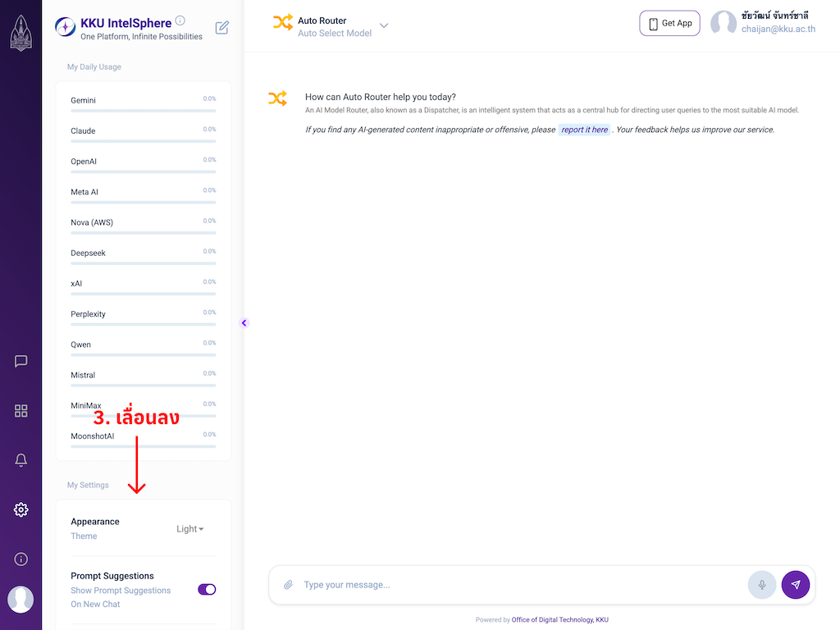Click chaijan@kku.ac.th account email
The image size is (840, 630).
click(778, 29)
